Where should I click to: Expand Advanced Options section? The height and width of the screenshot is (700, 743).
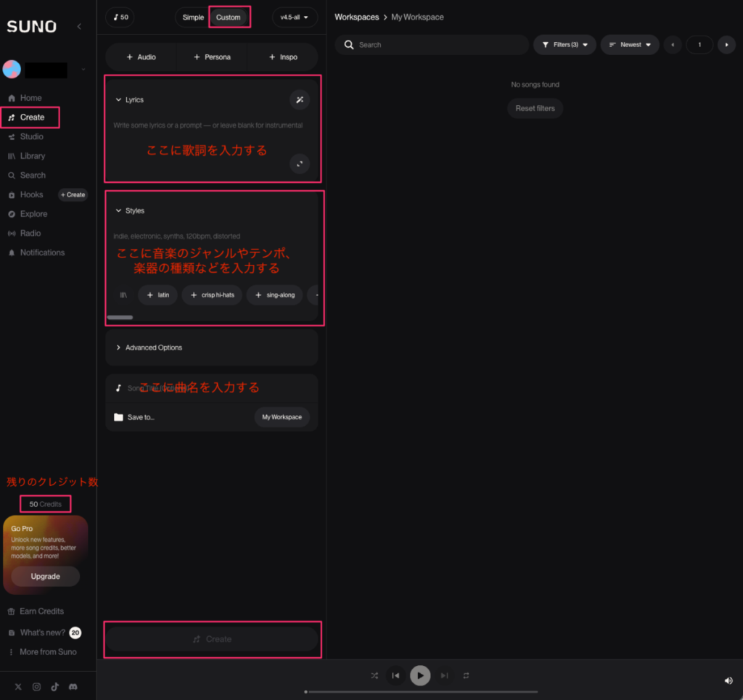153,347
